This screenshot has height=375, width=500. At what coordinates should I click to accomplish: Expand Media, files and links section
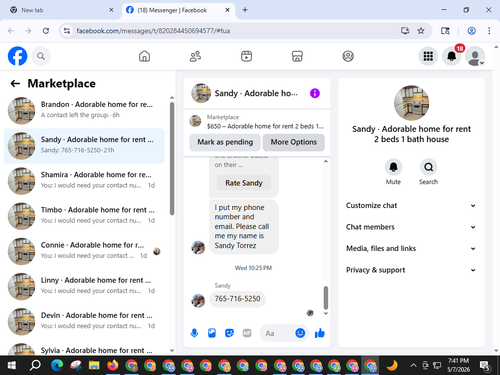tap(411, 248)
